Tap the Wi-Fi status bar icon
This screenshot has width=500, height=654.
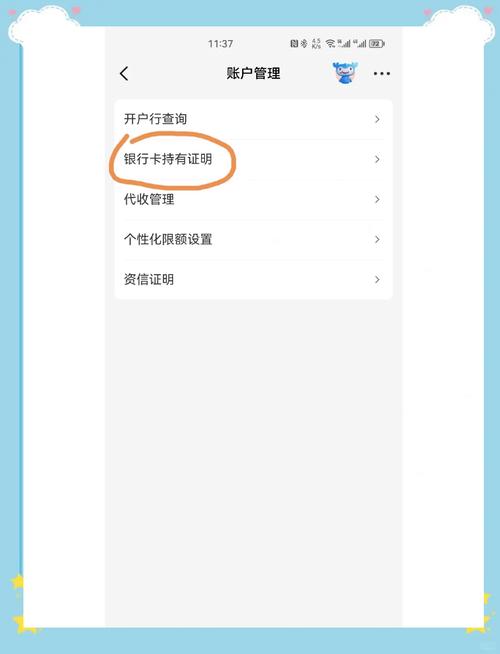tap(330, 43)
